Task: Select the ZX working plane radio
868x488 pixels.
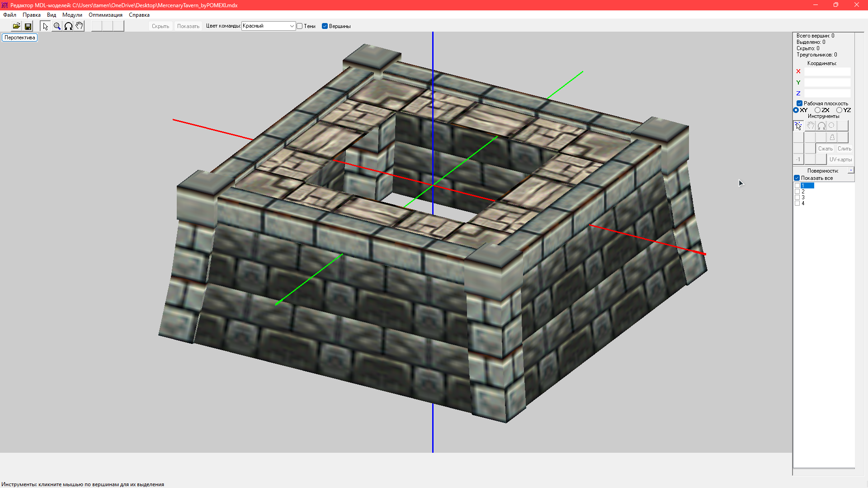Action: click(817, 110)
